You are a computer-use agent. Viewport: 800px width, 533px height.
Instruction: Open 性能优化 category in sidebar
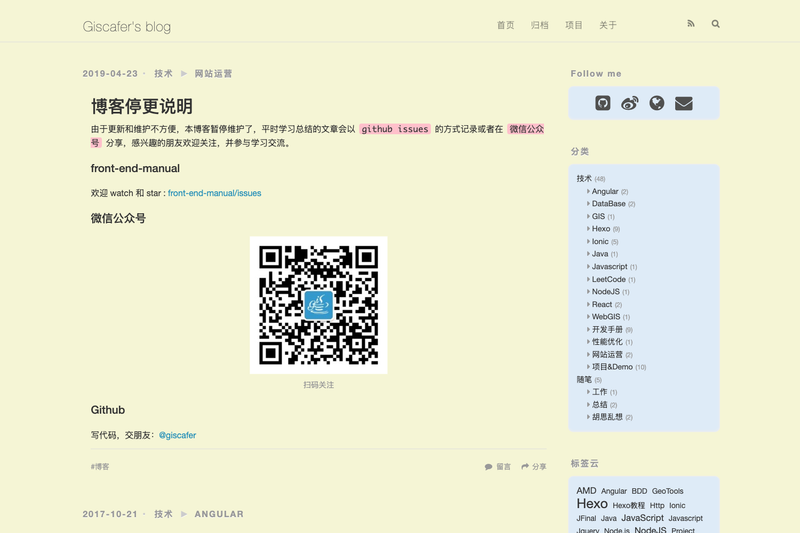pyautogui.click(x=607, y=341)
